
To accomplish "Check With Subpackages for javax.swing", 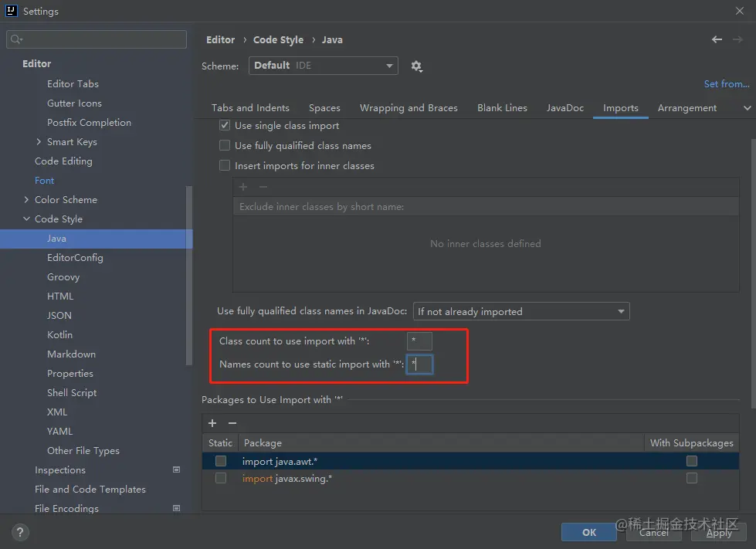I will tap(692, 478).
